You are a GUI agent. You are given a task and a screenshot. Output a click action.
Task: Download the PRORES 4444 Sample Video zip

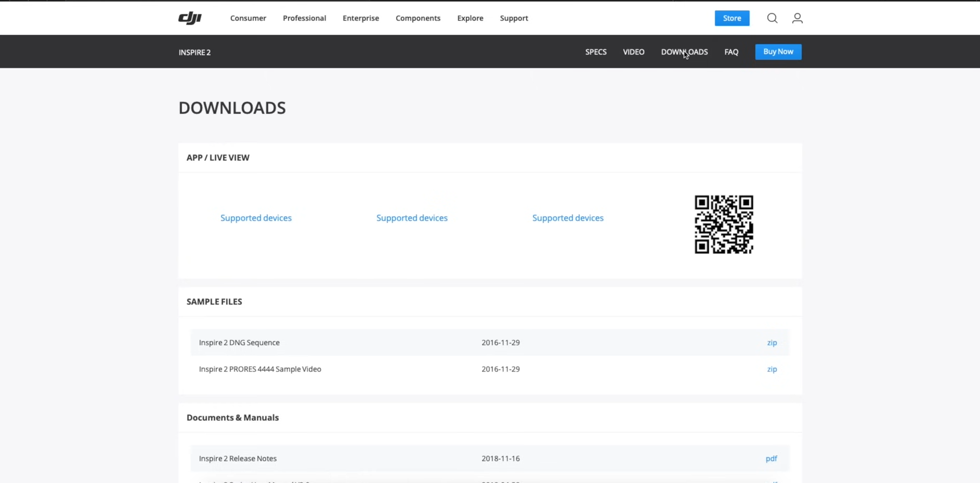(x=772, y=369)
